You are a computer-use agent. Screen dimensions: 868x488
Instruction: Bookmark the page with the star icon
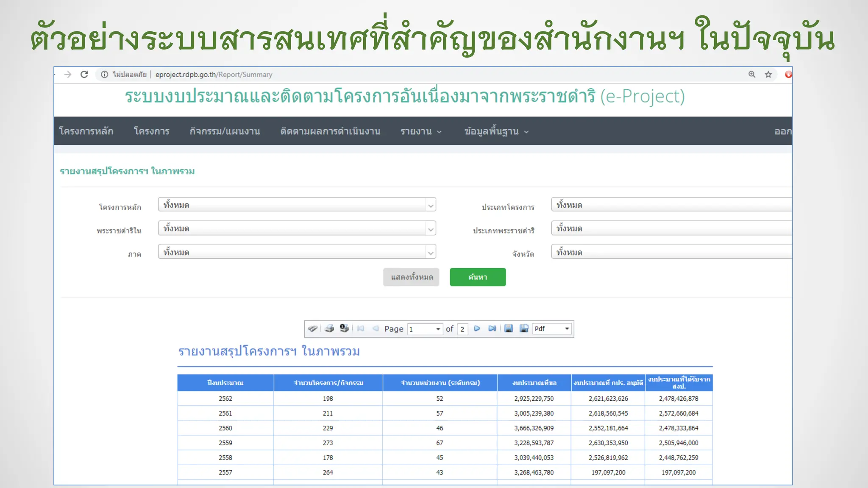coord(768,75)
